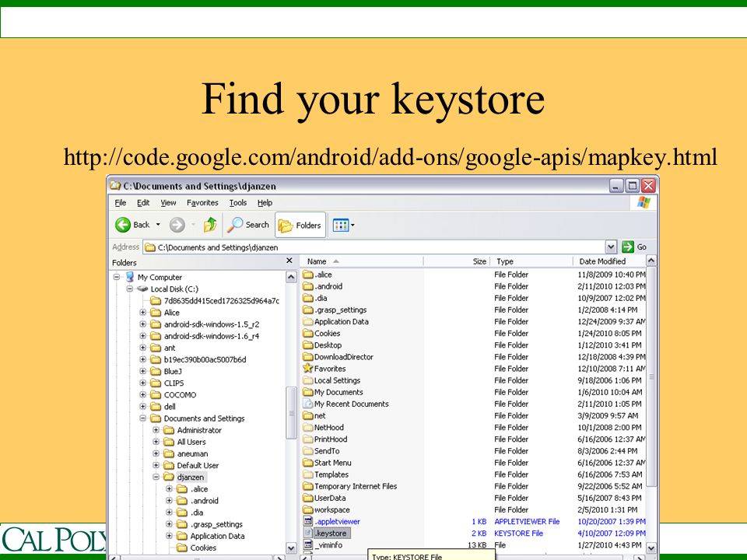This screenshot has width=747, height=560.
Task: Select the .keystore file name
Action: coord(331,534)
